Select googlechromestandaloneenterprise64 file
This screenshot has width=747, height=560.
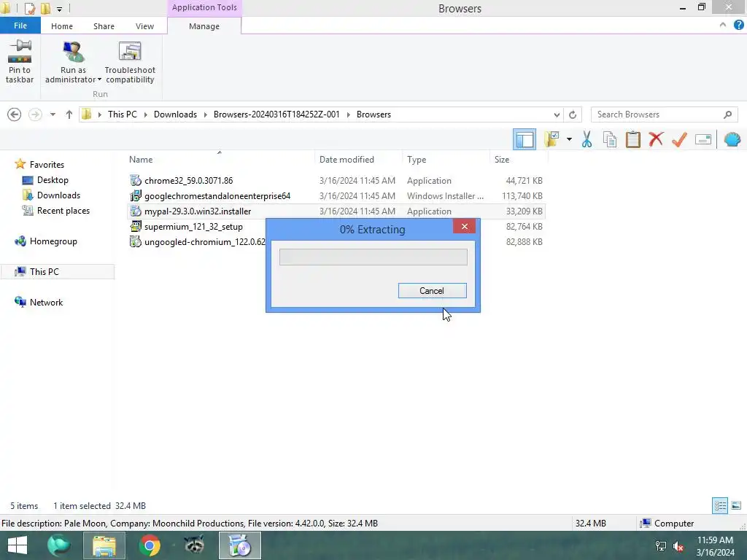pyautogui.click(x=217, y=195)
